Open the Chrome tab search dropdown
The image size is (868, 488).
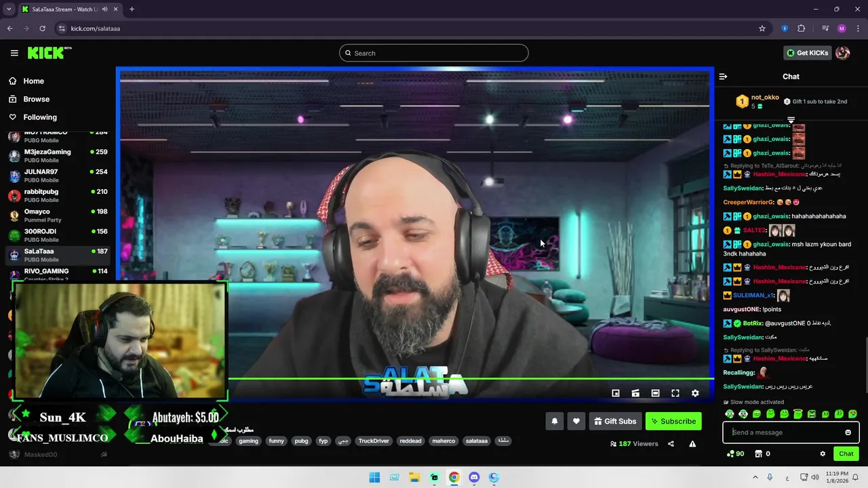tap(9, 9)
